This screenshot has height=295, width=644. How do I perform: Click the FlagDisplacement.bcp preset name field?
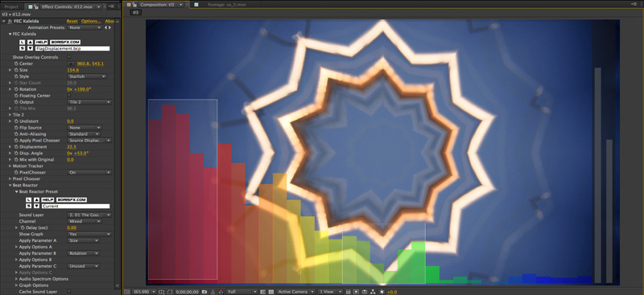click(75, 48)
